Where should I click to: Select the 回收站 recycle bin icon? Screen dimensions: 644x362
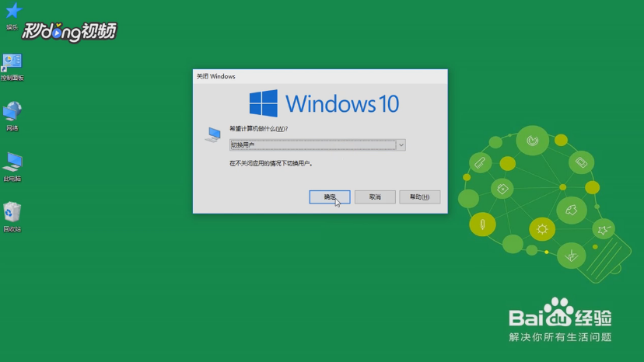[x=12, y=217]
